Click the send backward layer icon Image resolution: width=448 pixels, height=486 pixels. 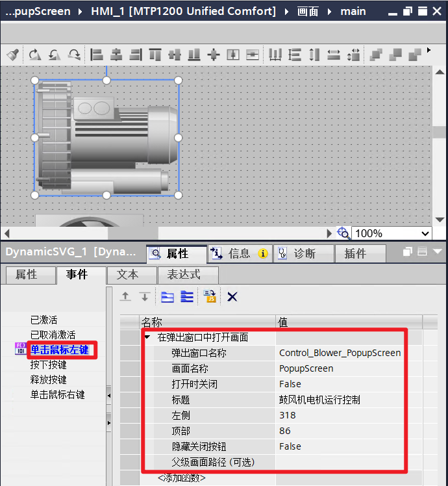tap(395, 55)
